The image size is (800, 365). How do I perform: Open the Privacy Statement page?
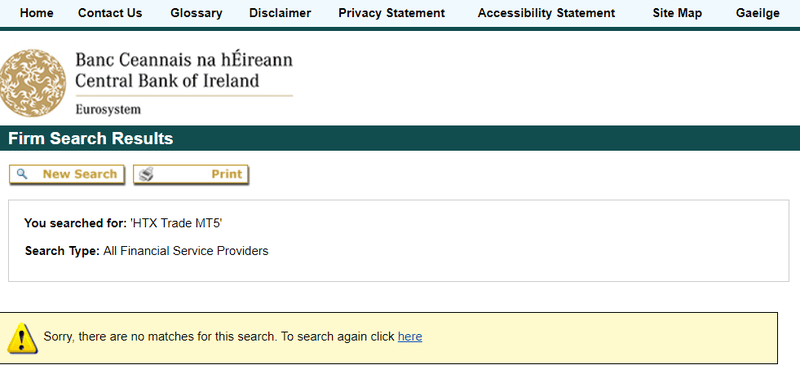tap(392, 13)
